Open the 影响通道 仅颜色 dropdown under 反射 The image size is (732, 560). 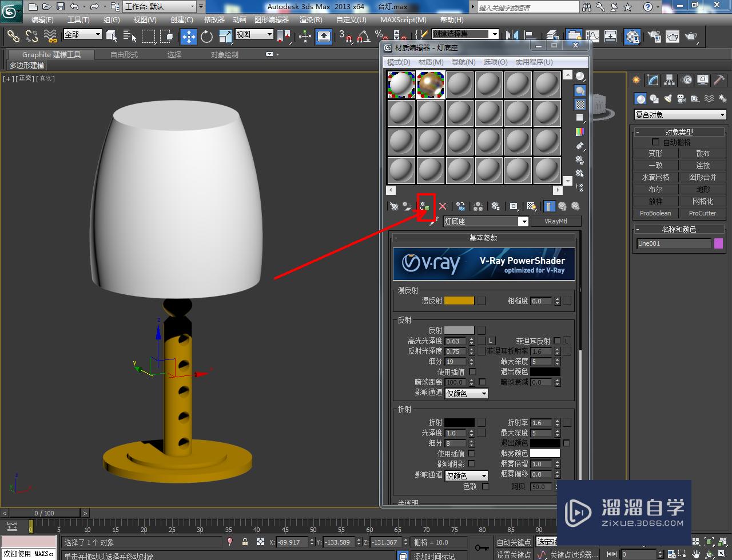point(467,393)
